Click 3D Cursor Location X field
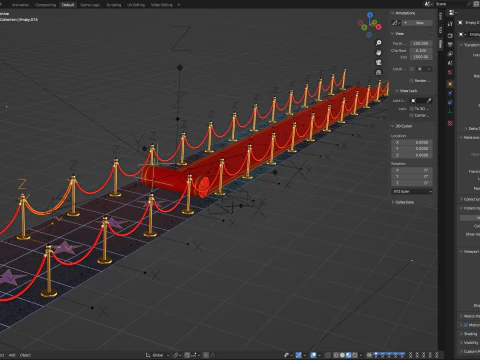 [x=412, y=143]
